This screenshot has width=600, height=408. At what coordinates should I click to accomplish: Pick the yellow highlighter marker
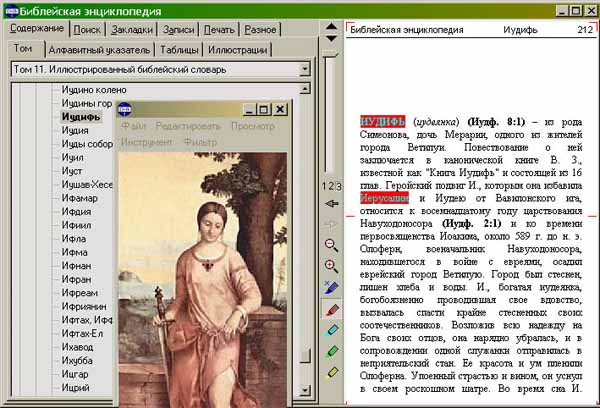click(331, 371)
